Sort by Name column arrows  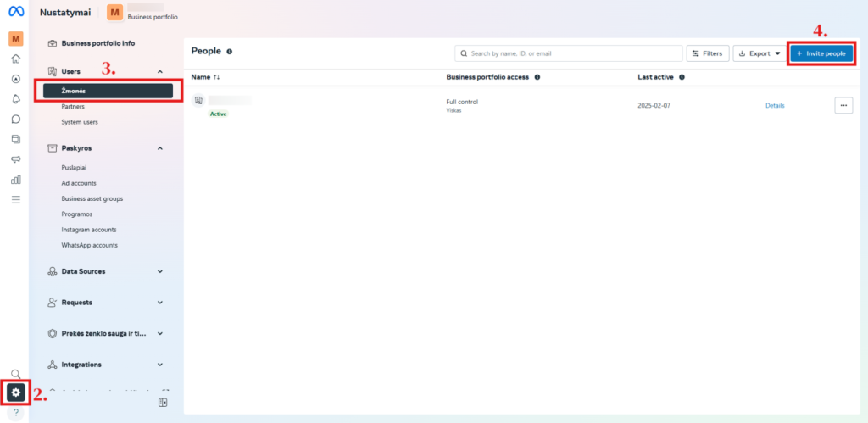tap(216, 77)
